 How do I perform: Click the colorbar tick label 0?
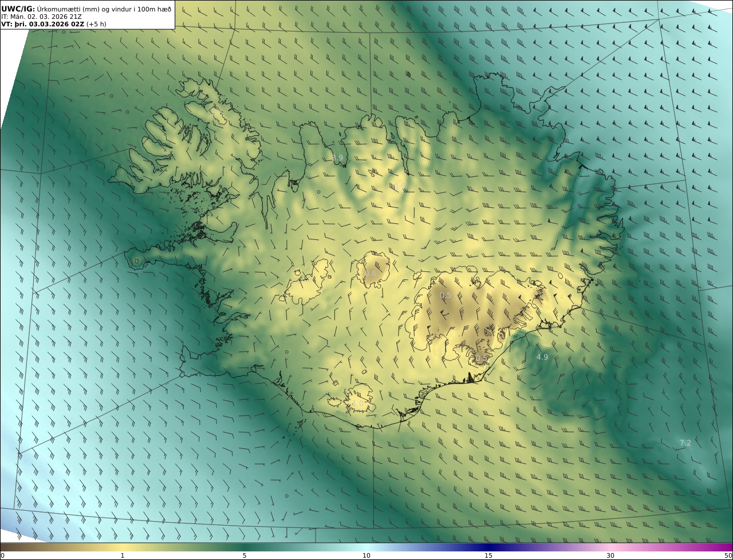(x=2, y=555)
